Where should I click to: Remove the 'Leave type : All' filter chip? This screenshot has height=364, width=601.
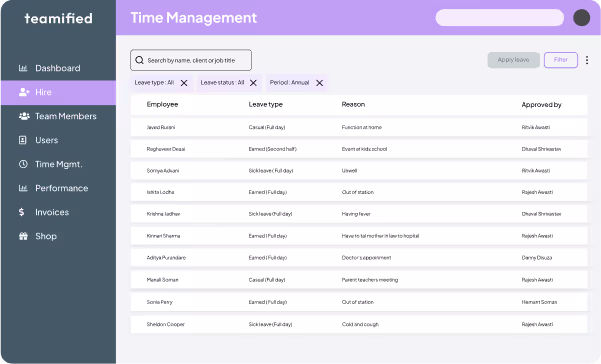[184, 83]
